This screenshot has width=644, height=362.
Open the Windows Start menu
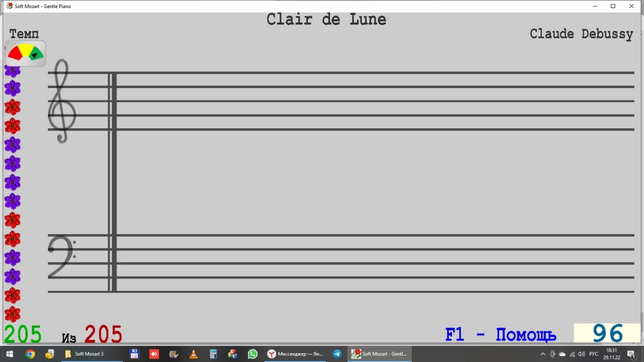click(9, 354)
